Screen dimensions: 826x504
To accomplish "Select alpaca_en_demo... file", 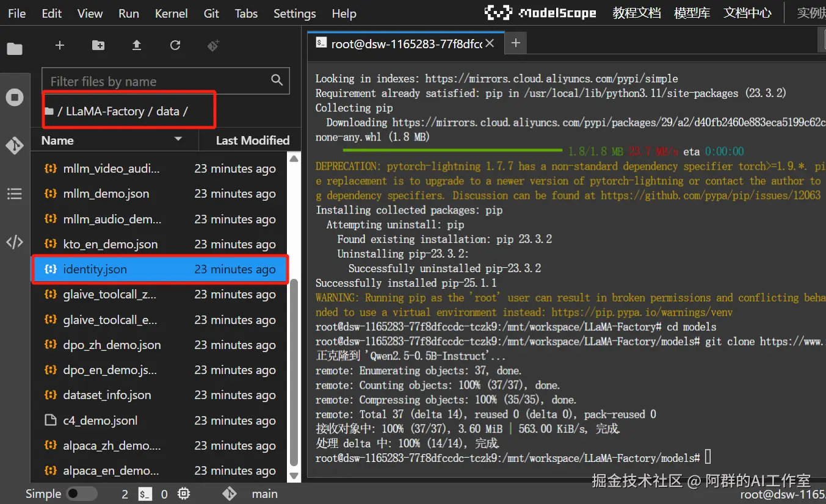I will [x=159, y=470].
